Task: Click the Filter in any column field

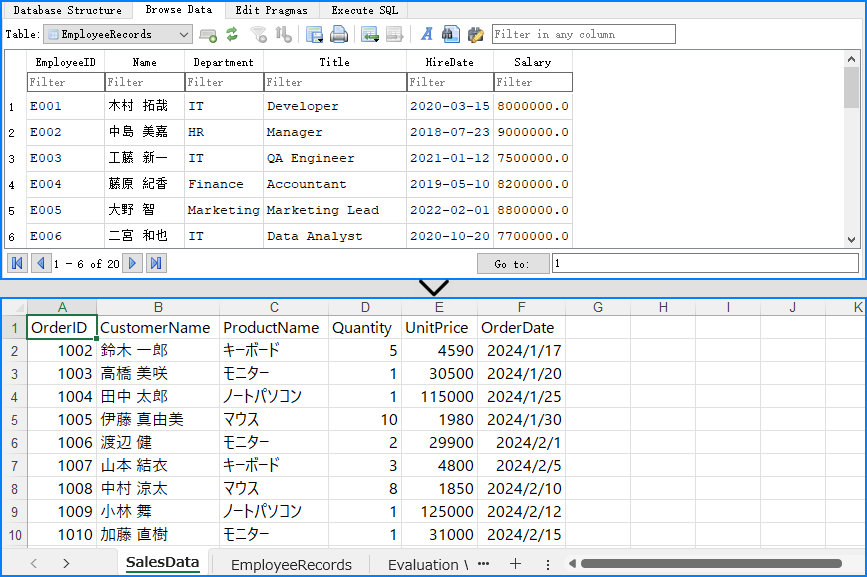Action: coord(583,34)
